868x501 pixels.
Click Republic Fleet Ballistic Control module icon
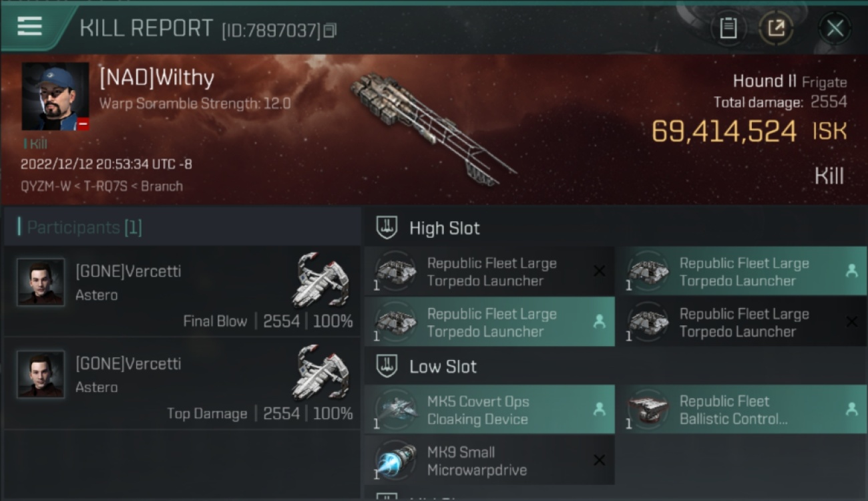click(648, 409)
